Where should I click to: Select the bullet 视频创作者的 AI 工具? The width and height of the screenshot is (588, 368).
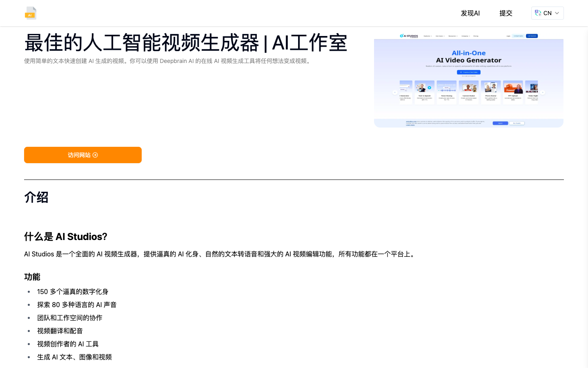[68, 344]
